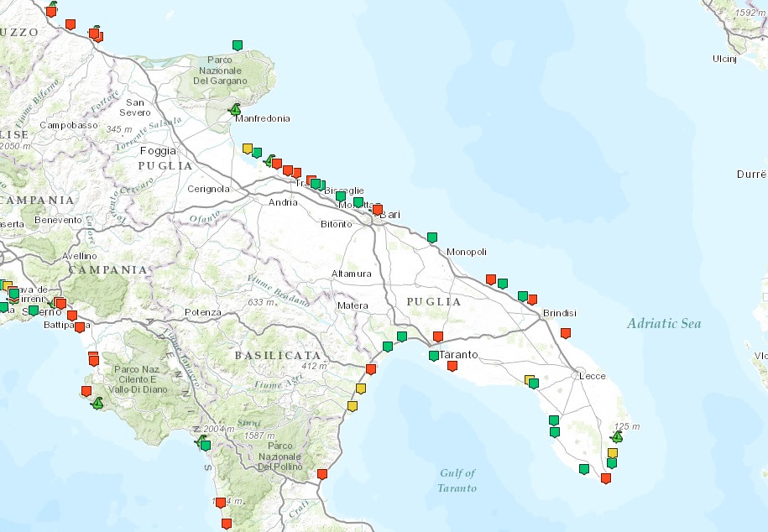Click the Adriatic Sea label
This screenshot has height=532, width=768.
click(663, 324)
